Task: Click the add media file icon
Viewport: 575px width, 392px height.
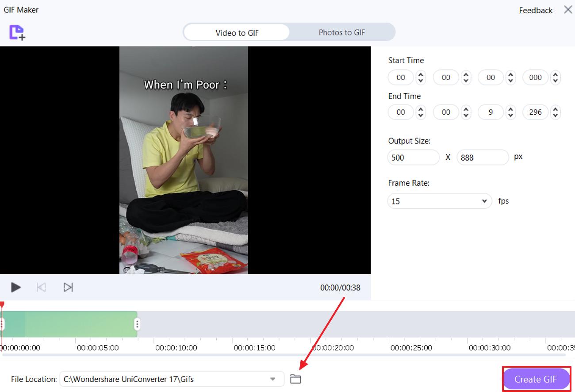Action: pos(18,32)
